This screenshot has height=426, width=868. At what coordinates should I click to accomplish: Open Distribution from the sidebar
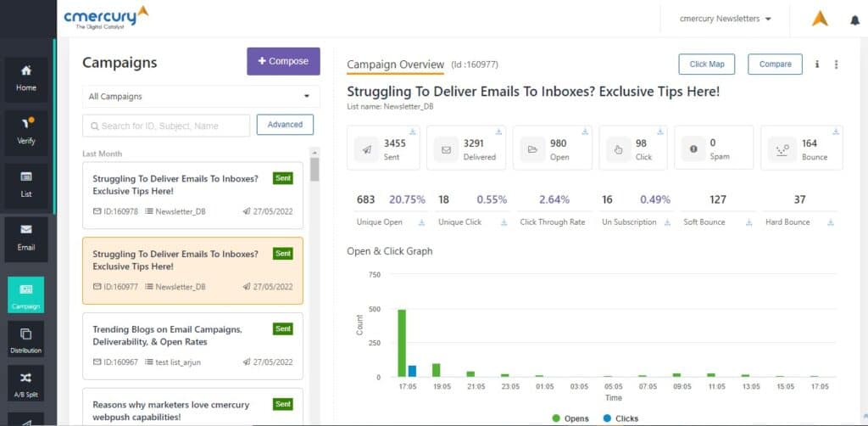click(26, 340)
